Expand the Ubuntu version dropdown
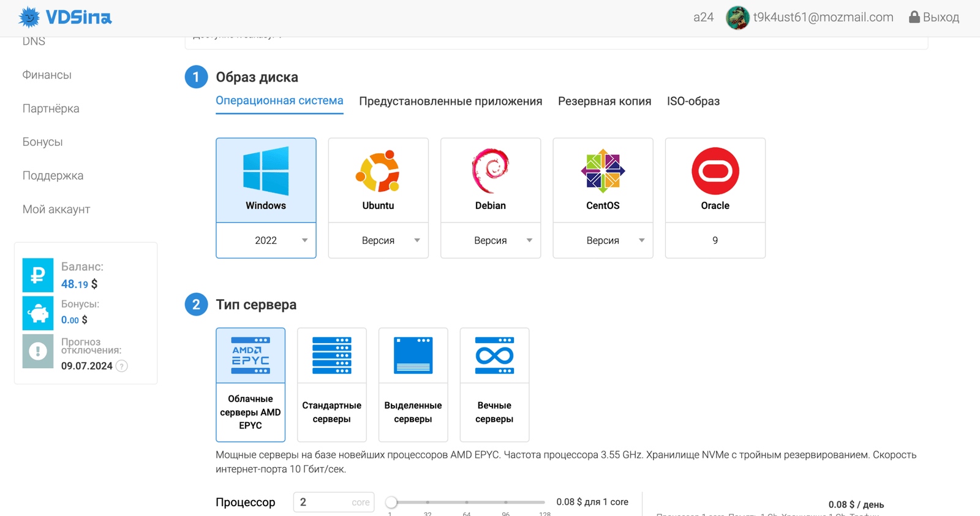 [378, 240]
